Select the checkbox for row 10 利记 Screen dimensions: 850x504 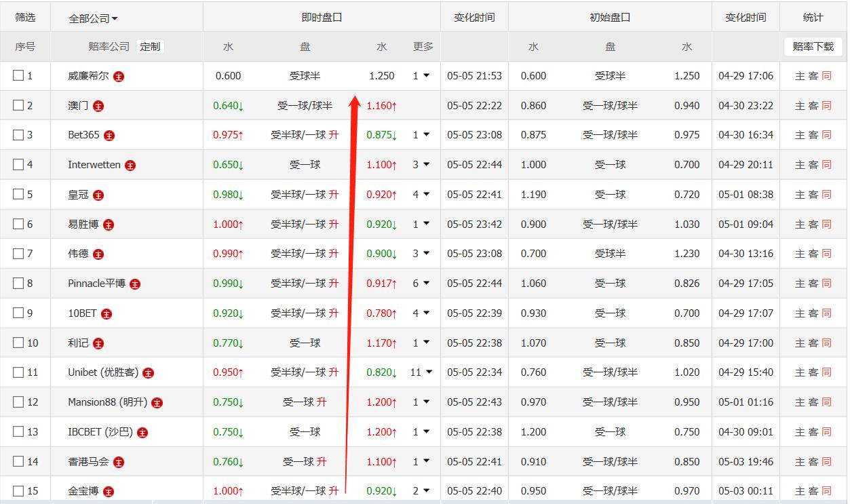click(x=18, y=343)
